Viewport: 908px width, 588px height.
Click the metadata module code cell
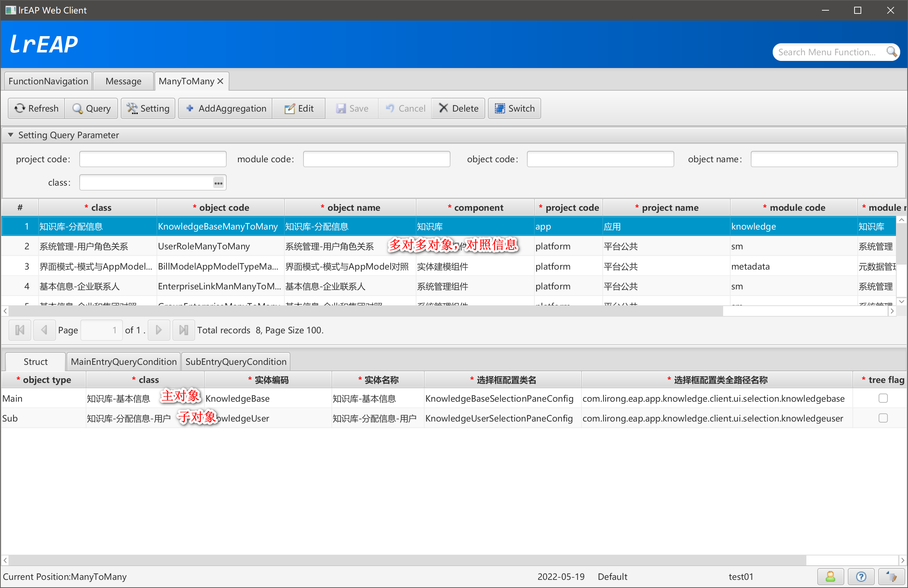pos(794,266)
